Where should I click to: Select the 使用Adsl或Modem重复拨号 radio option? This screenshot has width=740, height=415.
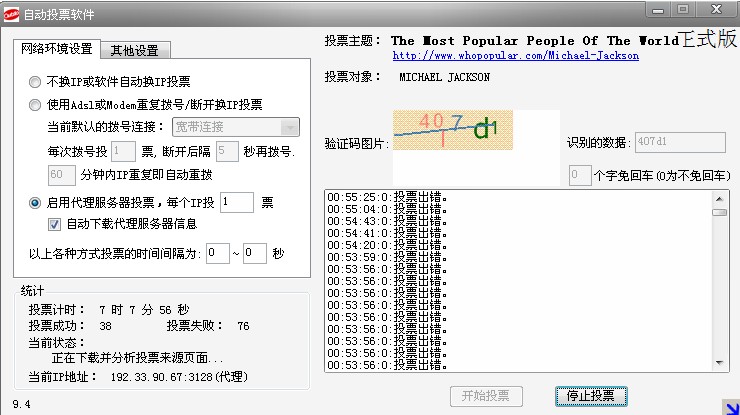[35, 104]
